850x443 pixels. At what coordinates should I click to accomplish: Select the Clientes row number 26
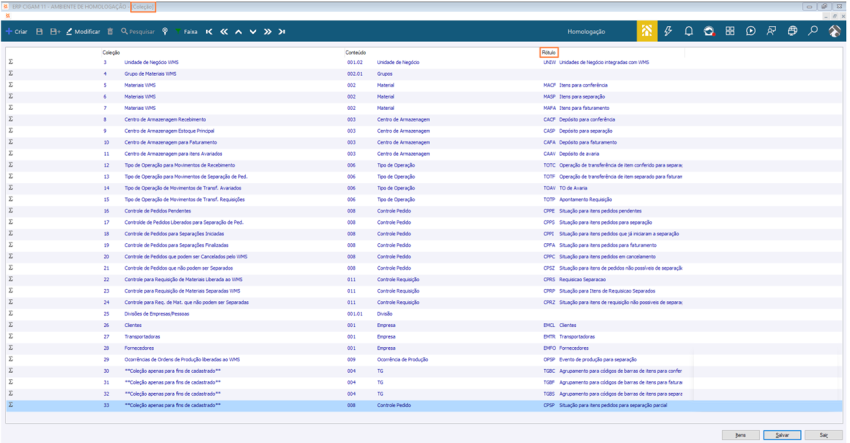click(x=424, y=325)
